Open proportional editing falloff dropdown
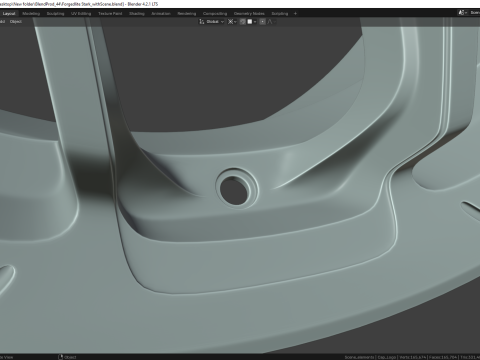This screenshot has width=480, height=360. click(x=271, y=21)
